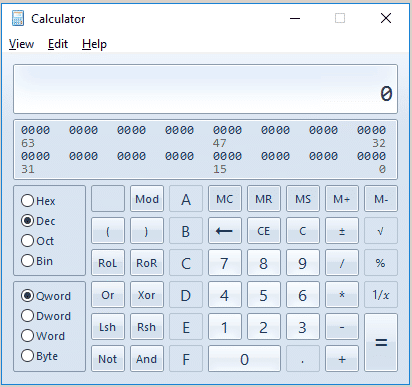The image size is (412, 387).
Task: Click the equals button
Action: 381,342
